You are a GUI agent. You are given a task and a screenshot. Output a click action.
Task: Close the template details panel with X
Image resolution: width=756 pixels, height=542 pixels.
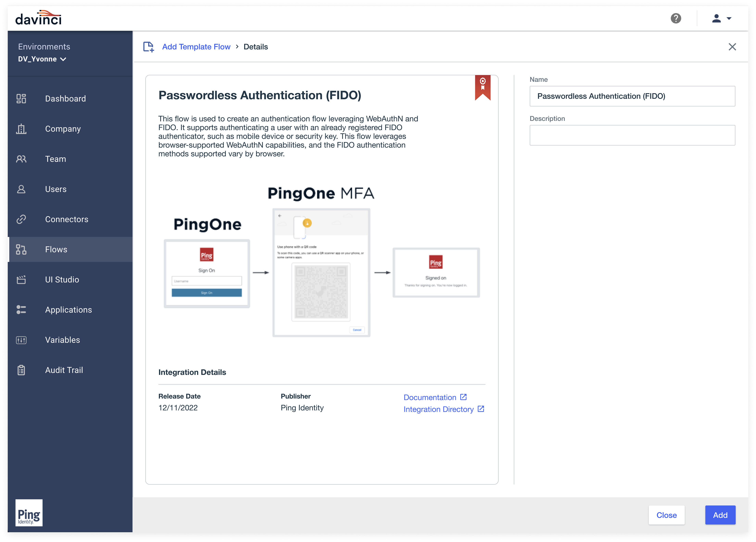(x=732, y=47)
